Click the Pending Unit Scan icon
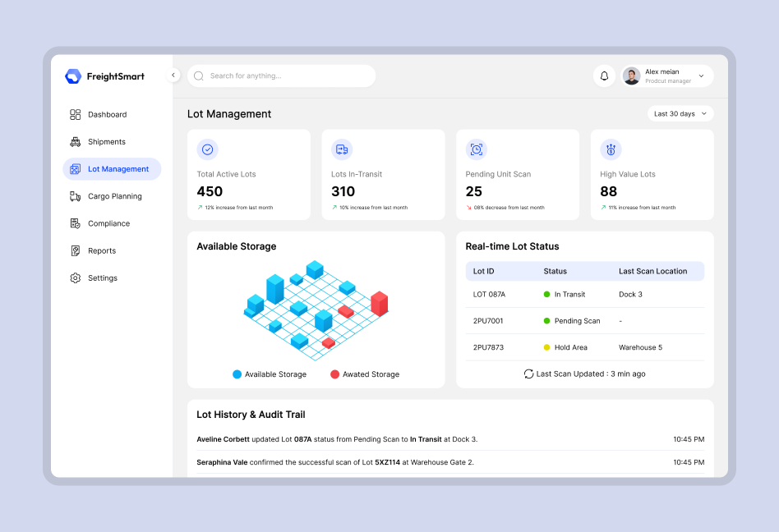The image size is (779, 532). [x=477, y=149]
